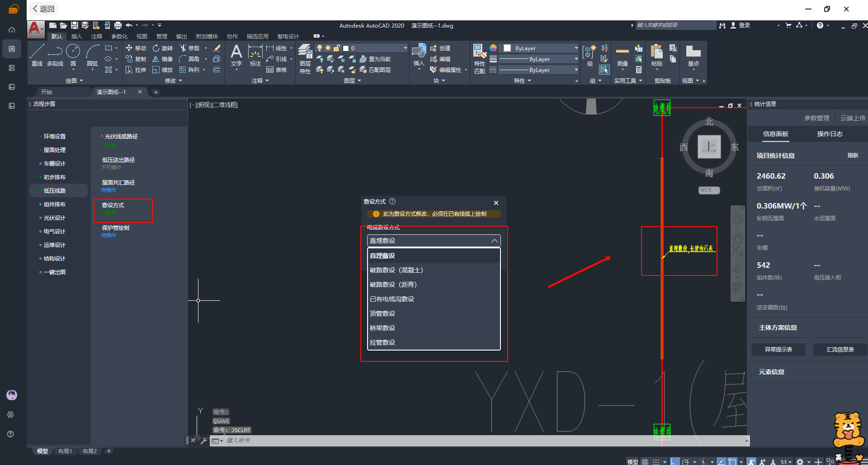This screenshot has height=465, width=868.
Task: Activate the 移动 (Move) modify tool
Action: (x=136, y=48)
